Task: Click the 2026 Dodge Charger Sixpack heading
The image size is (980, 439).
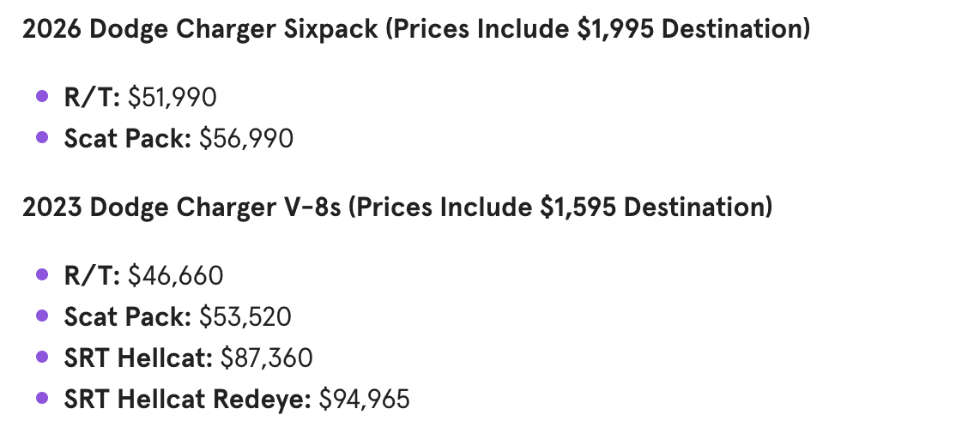Action: click(x=416, y=29)
